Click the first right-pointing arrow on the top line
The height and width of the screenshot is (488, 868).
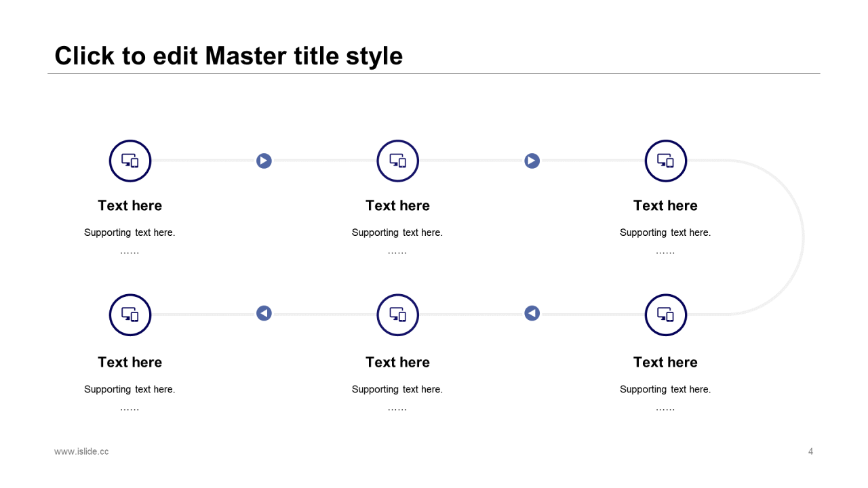point(264,161)
